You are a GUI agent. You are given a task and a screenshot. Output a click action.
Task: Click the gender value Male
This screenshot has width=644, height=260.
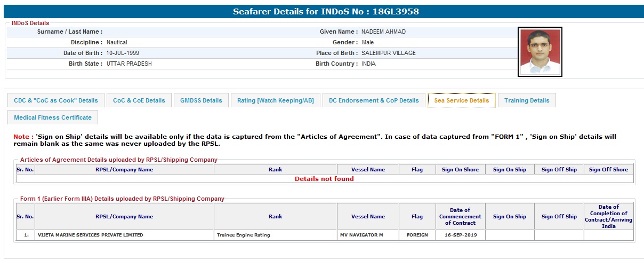click(367, 42)
